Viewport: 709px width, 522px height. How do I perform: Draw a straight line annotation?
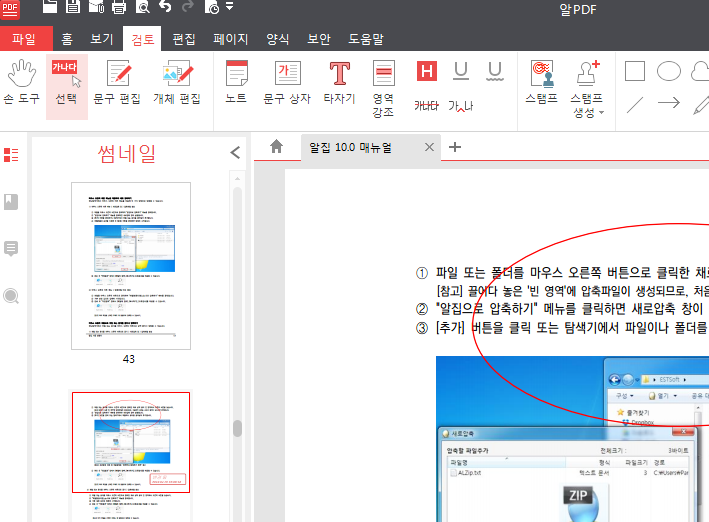[x=635, y=105]
